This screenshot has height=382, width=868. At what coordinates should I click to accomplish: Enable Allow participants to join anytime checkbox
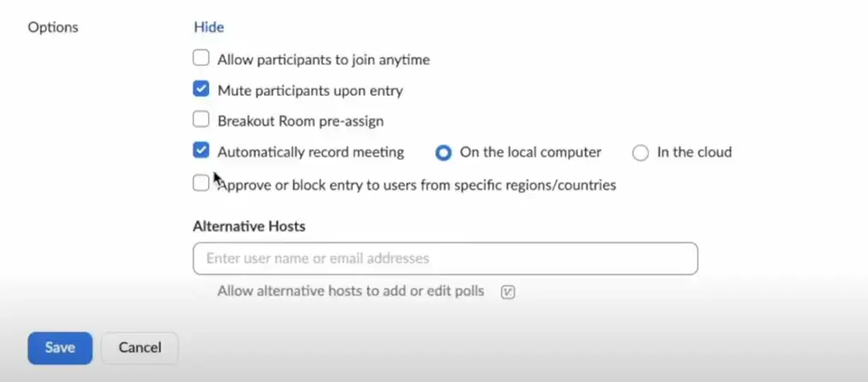tap(201, 59)
